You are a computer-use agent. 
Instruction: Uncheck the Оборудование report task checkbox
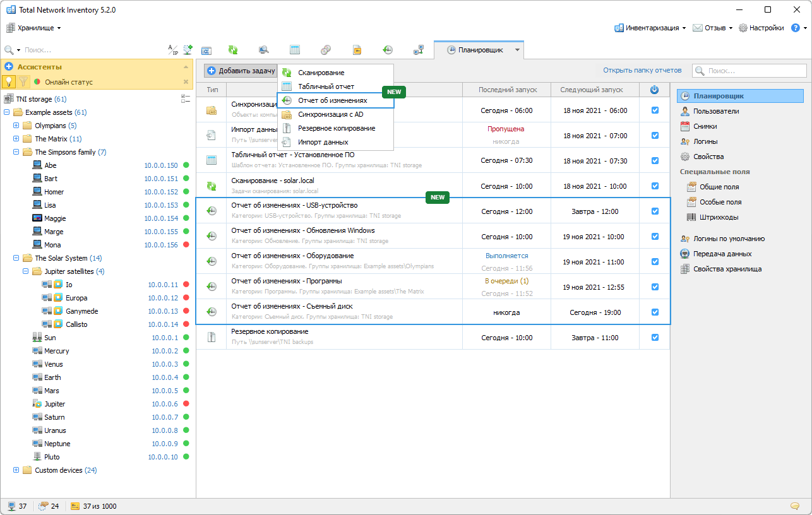tap(655, 262)
